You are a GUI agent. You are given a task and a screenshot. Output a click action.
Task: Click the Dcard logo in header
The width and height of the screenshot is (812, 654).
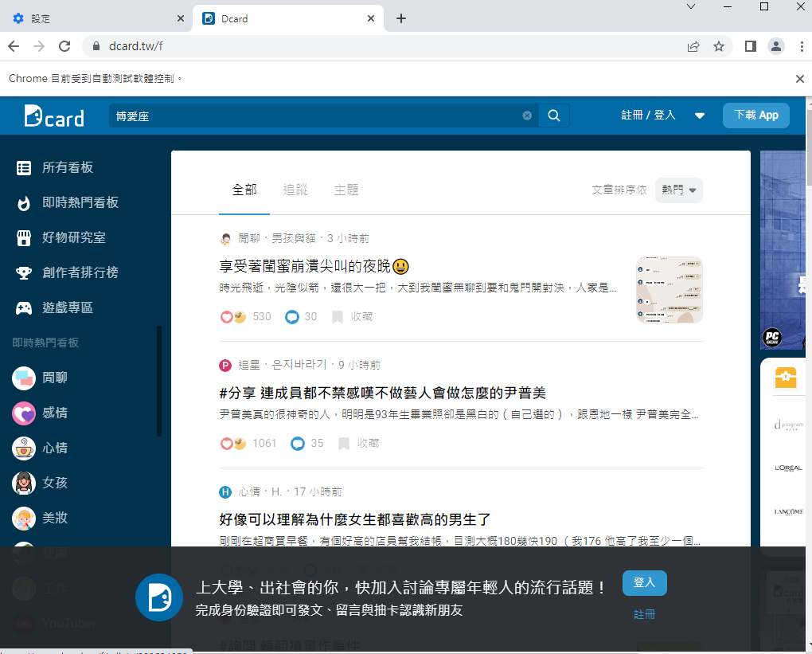click(x=54, y=116)
